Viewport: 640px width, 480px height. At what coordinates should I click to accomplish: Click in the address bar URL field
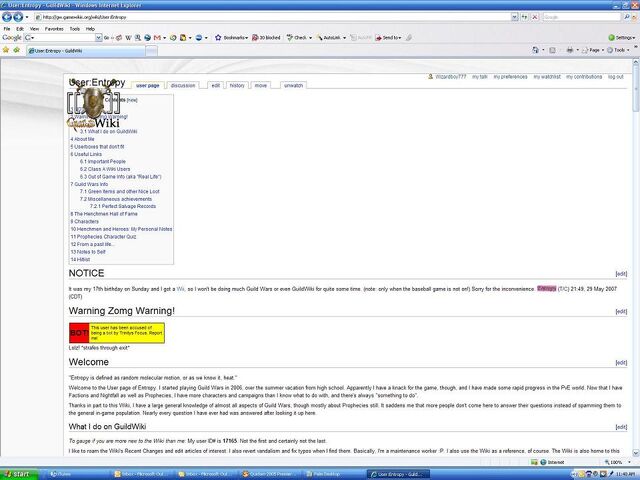tap(273, 17)
